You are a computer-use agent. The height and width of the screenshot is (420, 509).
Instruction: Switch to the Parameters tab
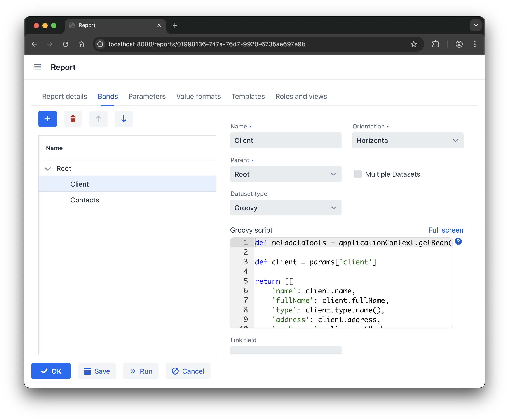point(147,96)
